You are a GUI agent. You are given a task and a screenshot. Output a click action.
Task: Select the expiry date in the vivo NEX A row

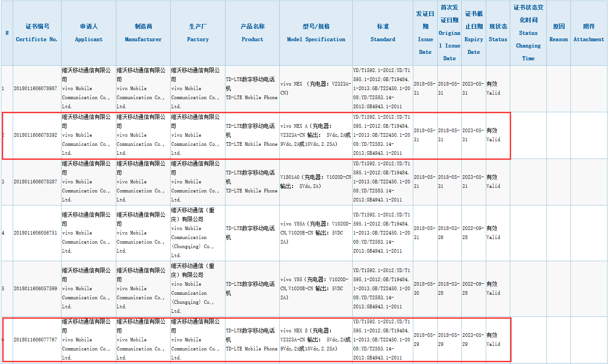(x=474, y=135)
